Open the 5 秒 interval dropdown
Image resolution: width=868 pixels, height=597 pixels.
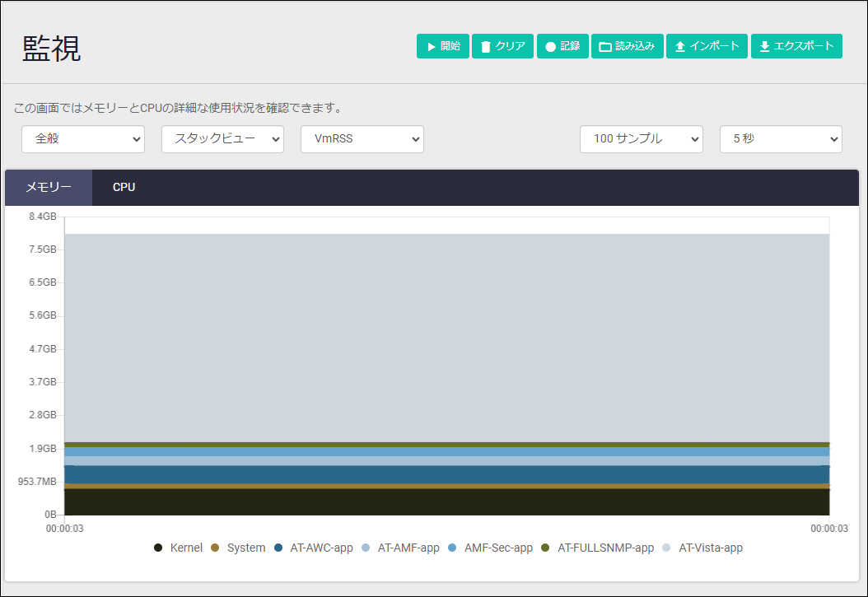point(781,139)
